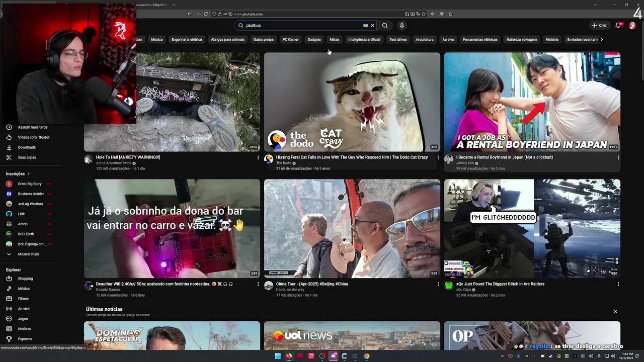Open the on-screen keyboard icon in search box

(x=366, y=25)
